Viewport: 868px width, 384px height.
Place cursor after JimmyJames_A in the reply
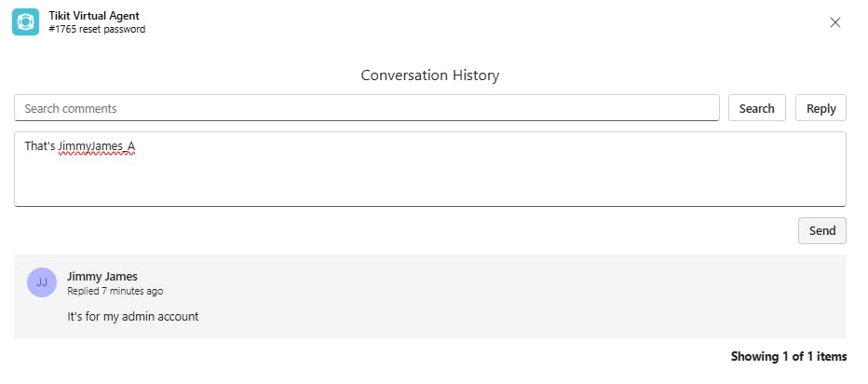137,146
